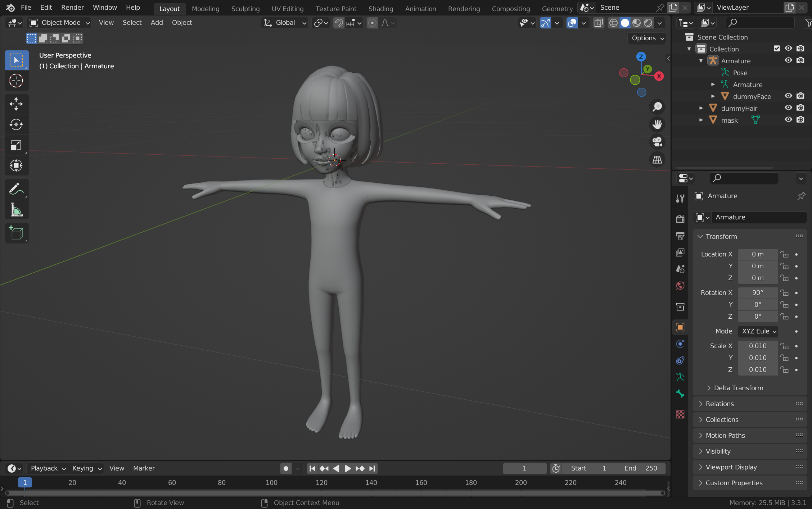Hide dummyHair in viewport via eye icon

(788, 108)
